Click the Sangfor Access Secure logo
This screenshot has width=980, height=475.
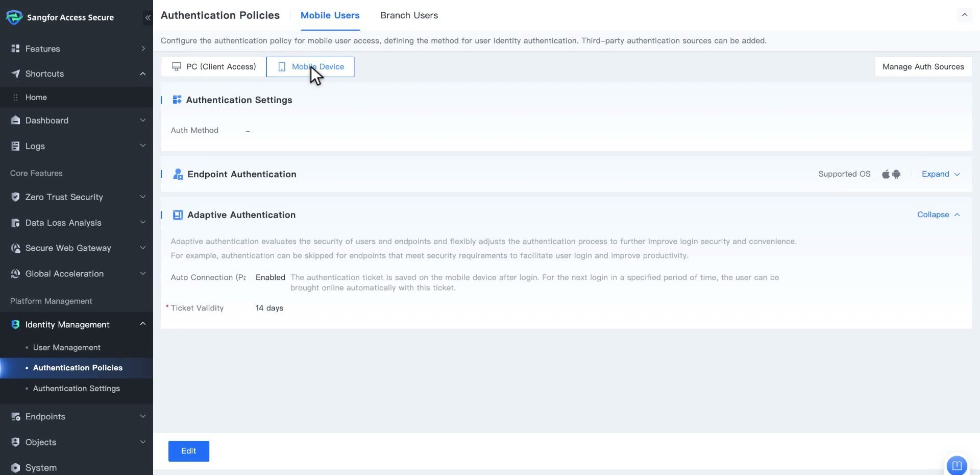point(14,17)
